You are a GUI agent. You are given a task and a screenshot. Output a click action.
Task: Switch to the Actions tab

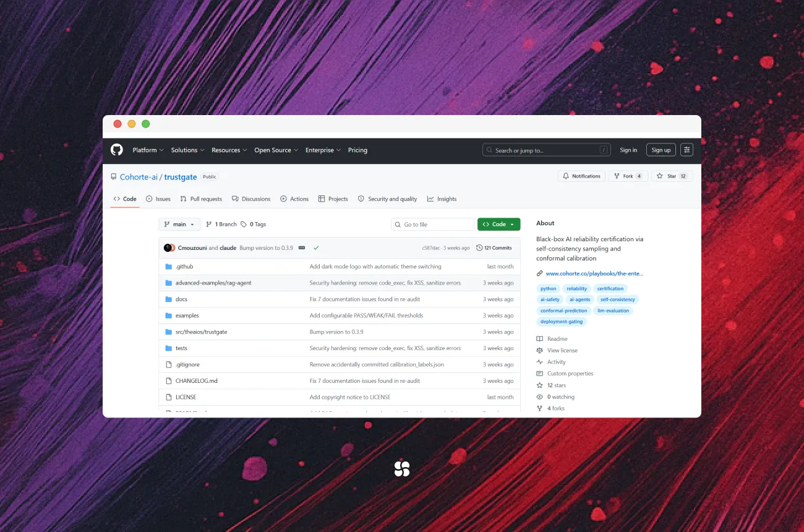coord(294,199)
